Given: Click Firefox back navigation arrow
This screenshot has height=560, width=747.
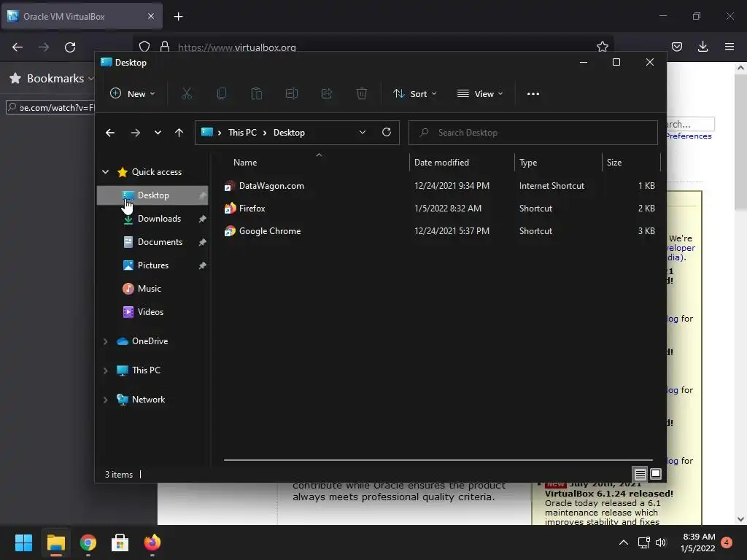Looking at the screenshot, I should [18, 47].
